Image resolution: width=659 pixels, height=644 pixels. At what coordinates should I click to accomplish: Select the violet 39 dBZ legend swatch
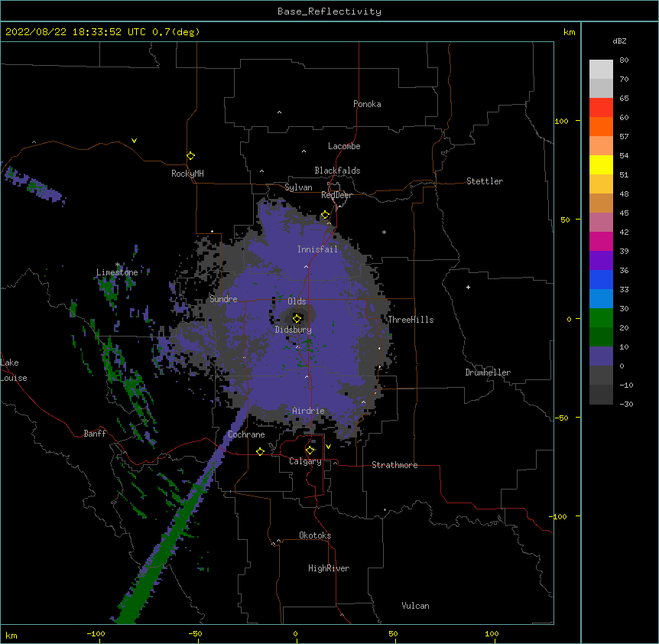[601, 261]
